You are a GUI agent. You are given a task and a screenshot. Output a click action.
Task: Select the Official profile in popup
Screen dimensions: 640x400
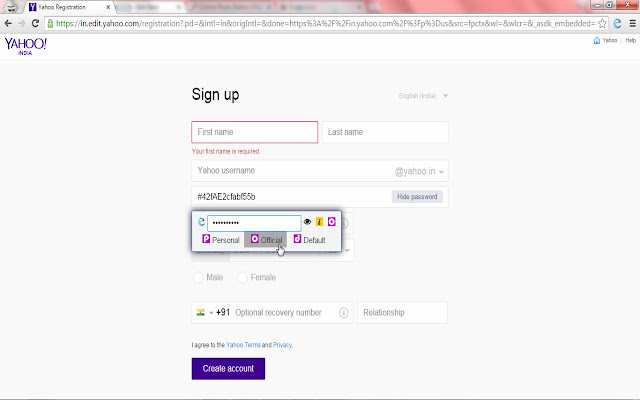(x=266, y=240)
